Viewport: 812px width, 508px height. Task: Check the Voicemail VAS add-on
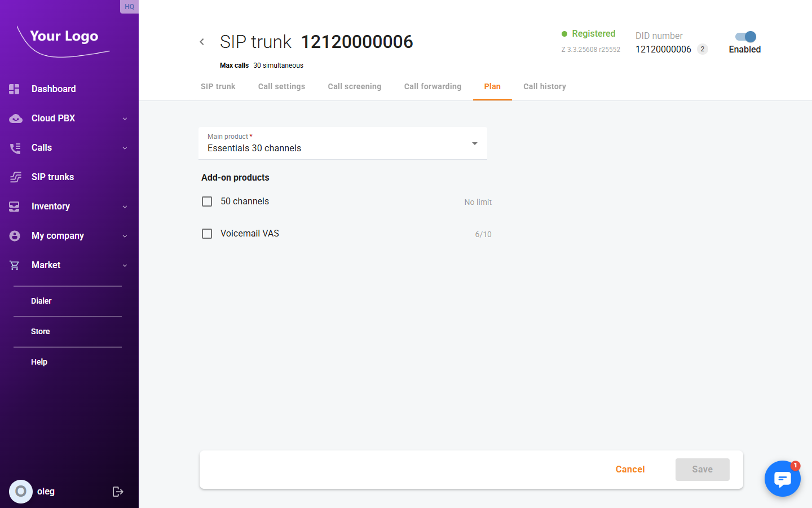pyautogui.click(x=207, y=234)
